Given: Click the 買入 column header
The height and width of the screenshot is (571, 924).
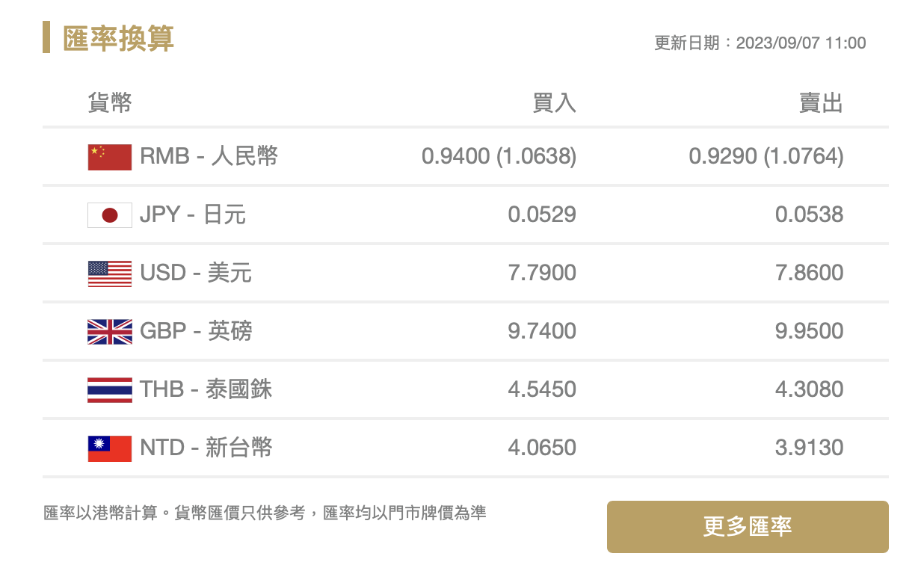Looking at the screenshot, I should click(x=554, y=103).
